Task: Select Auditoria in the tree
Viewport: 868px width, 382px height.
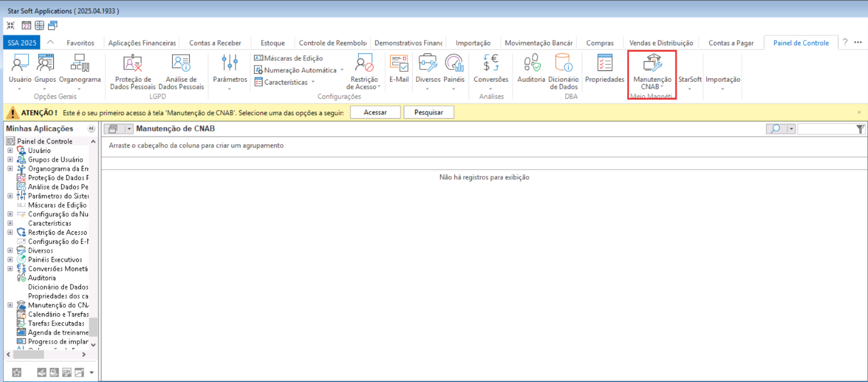Action: pyautogui.click(x=42, y=278)
